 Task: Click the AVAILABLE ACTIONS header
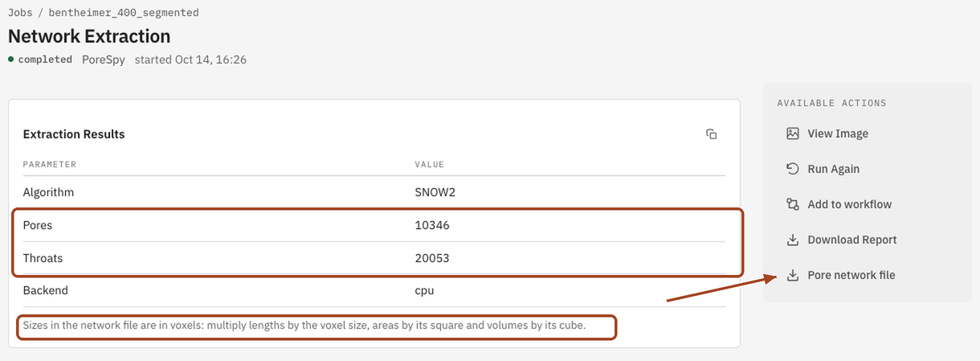(x=831, y=103)
